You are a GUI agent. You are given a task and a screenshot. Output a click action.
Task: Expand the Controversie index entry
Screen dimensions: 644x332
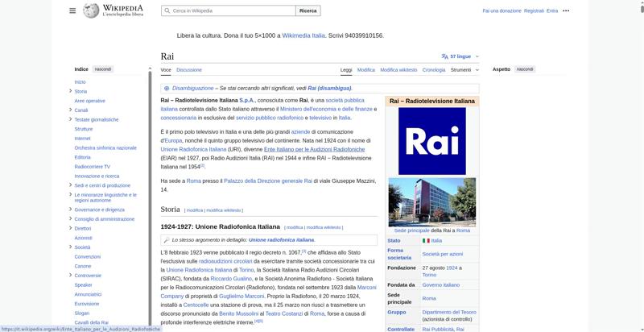[x=71, y=275]
